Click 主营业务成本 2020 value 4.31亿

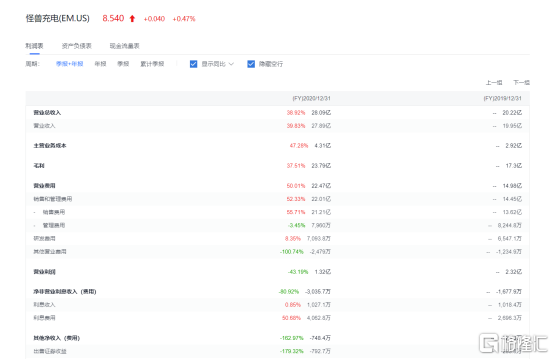pos(323,146)
